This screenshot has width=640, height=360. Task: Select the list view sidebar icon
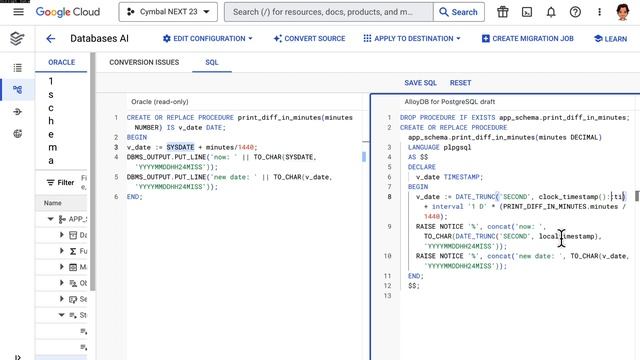[17, 68]
